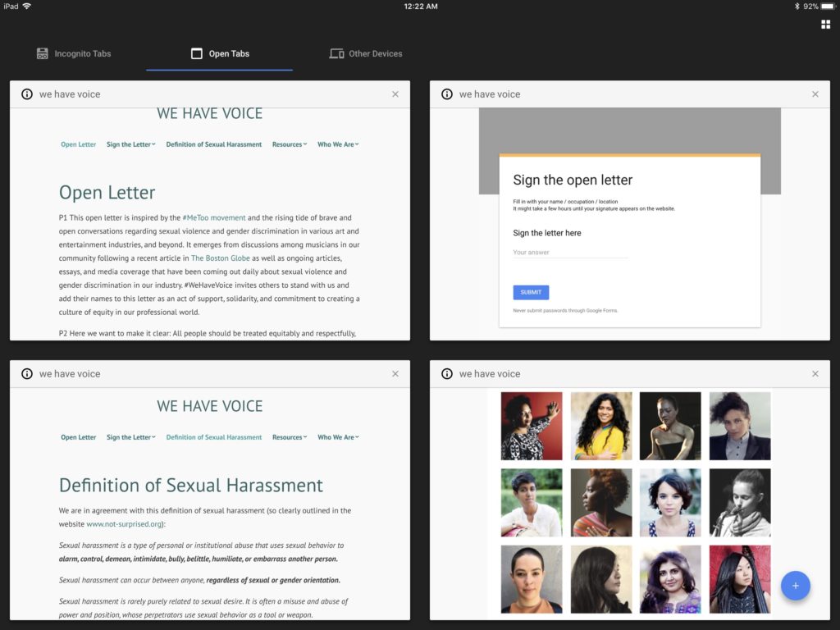Image resolution: width=840 pixels, height=630 pixels.
Task: Close the Definition of Sexual Harassment tab card
Action: point(395,374)
